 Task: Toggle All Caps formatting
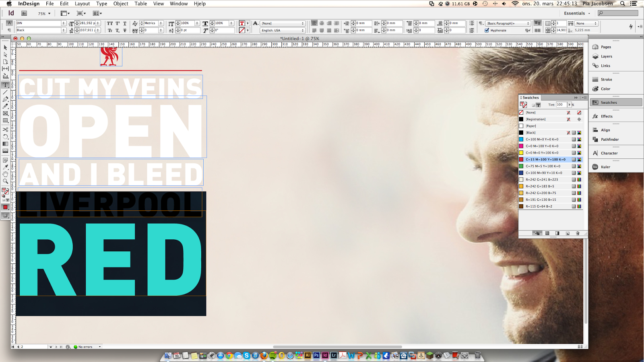click(x=110, y=23)
